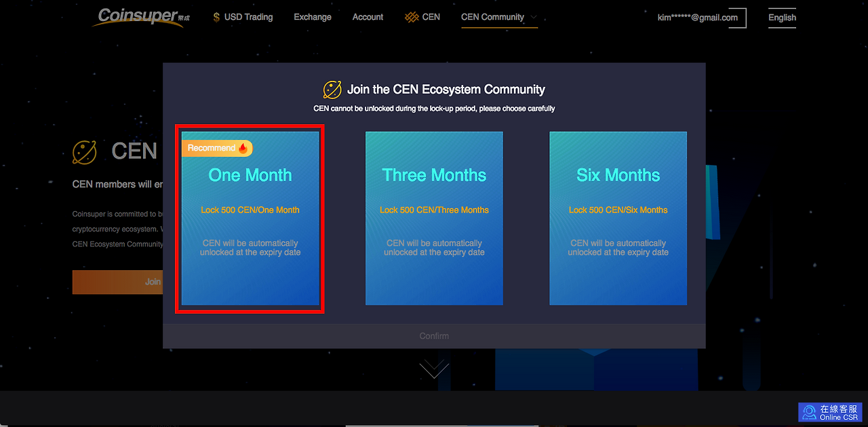Open the Account menu item
868x427 pixels.
pos(368,17)
